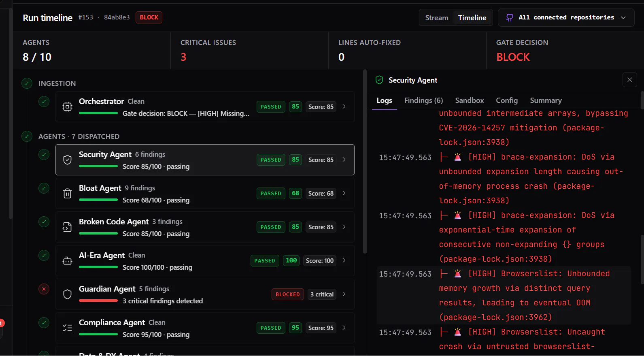Click the green check status for AI-Era Agent
The width and height of the screenshot is (644, 356).
(x=44, y=256)
